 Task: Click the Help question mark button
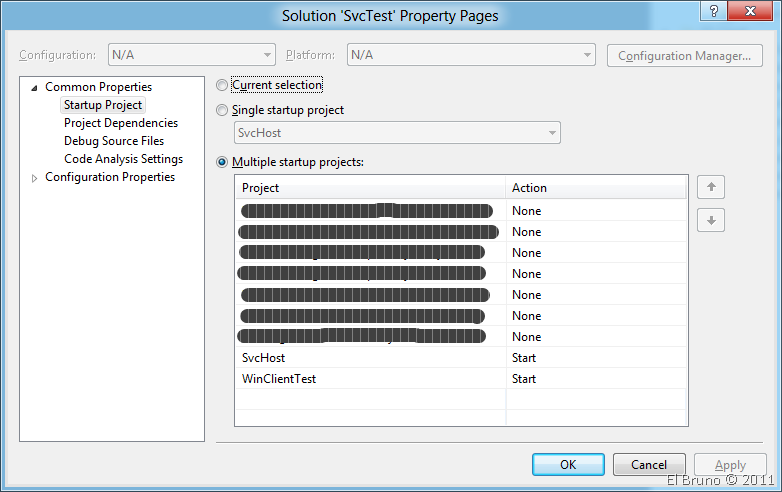(714, 14)
